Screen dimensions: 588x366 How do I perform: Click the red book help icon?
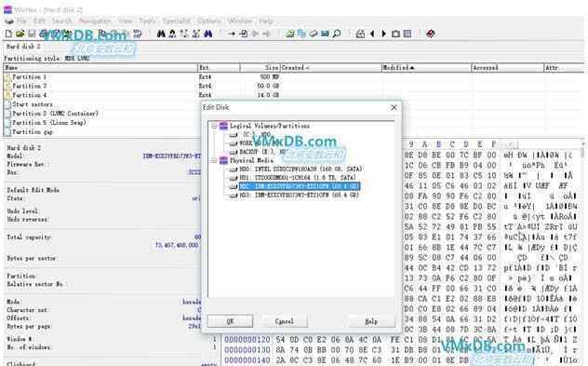431,34
